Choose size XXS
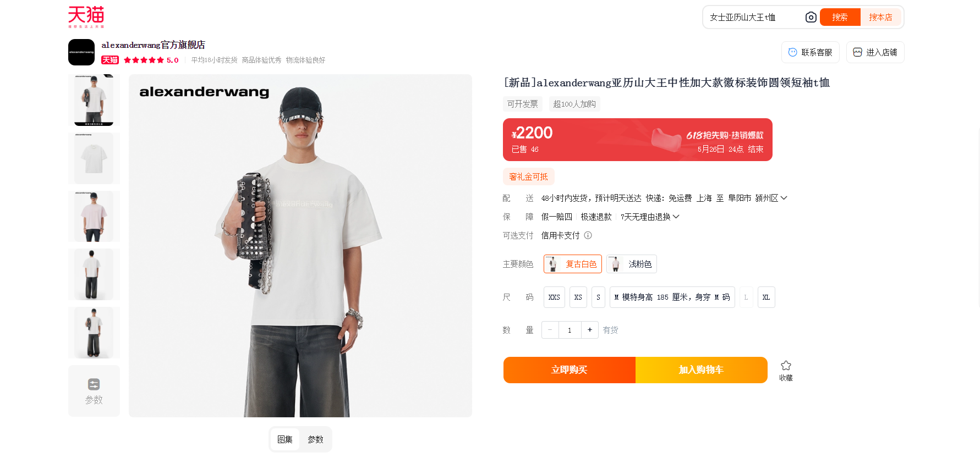980x458 pixels. [x=554, y=297]
